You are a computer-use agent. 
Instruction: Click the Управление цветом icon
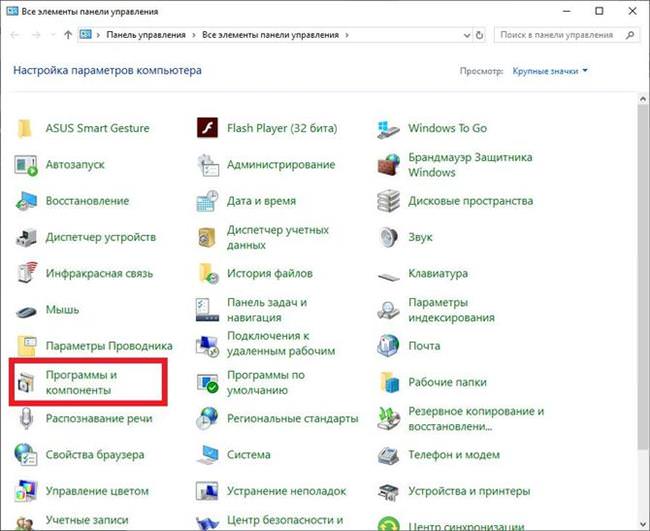(26, 491)
